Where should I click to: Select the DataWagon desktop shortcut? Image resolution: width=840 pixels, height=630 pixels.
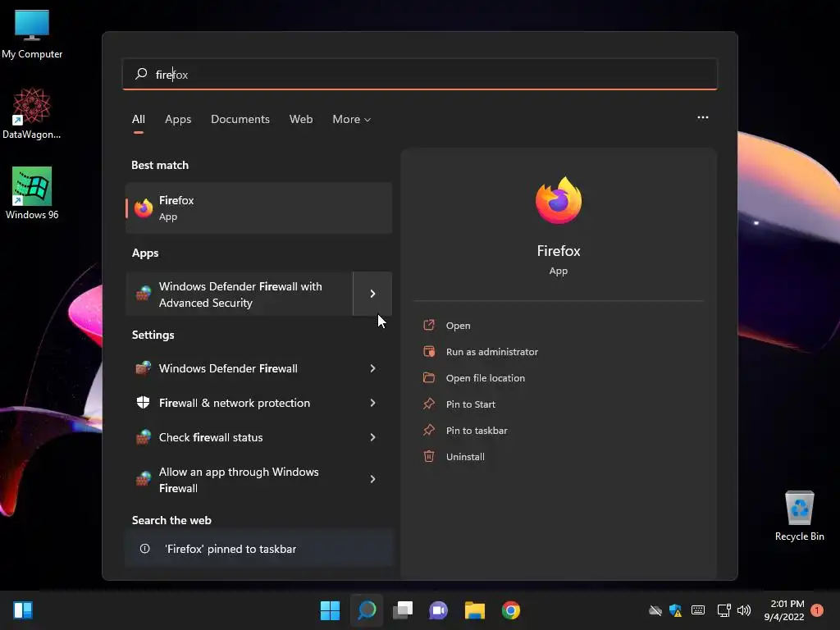[32, 113]
